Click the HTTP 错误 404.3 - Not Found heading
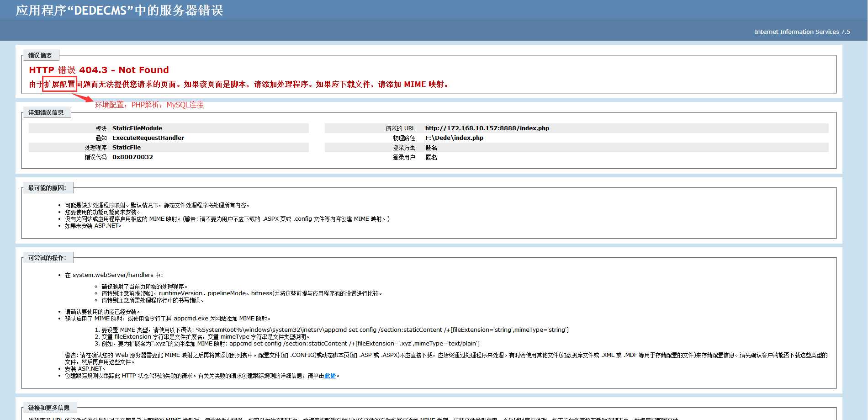868x420 pixels. pos(99,70)
